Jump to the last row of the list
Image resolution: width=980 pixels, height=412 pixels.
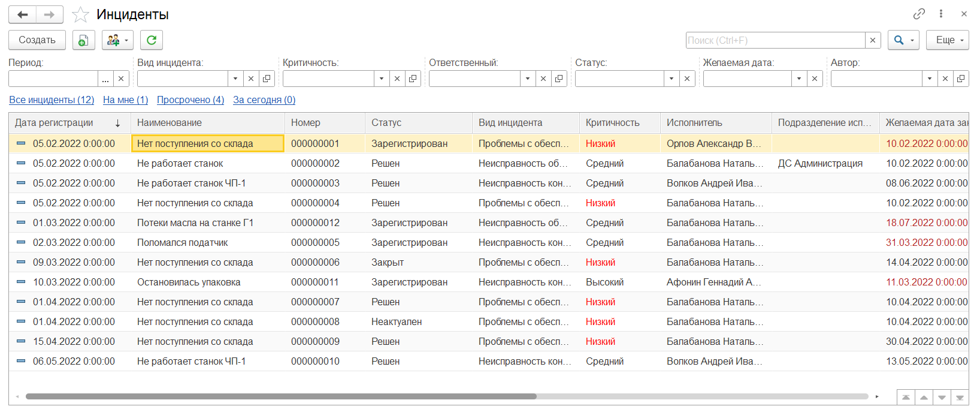[x=960, y=397]
